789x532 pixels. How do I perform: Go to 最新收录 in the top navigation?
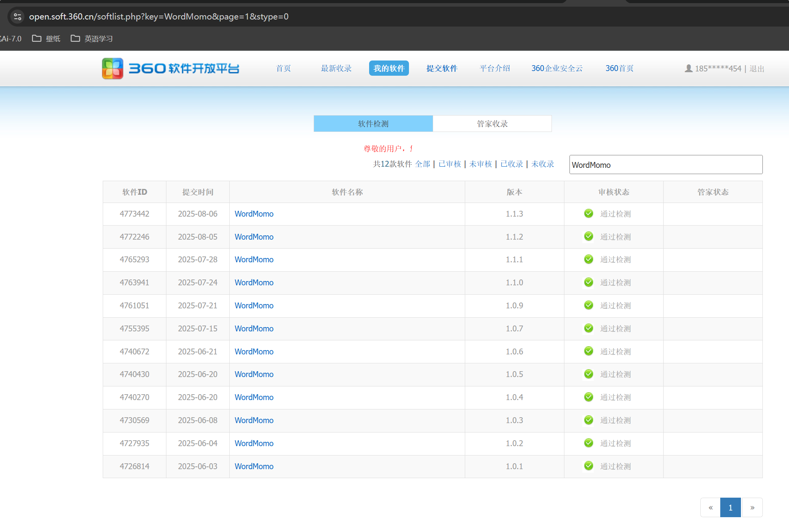click(x=336, y=68)
